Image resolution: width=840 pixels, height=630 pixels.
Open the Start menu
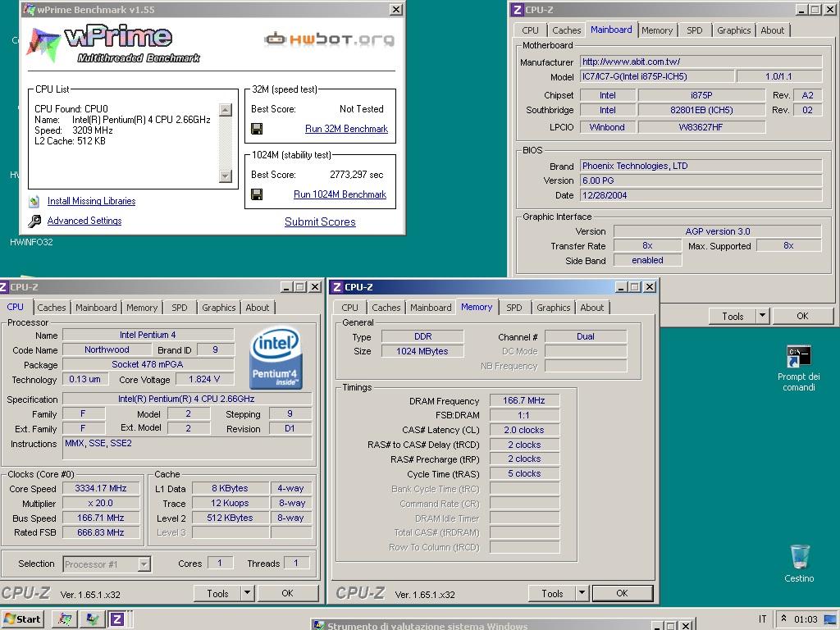22,619
